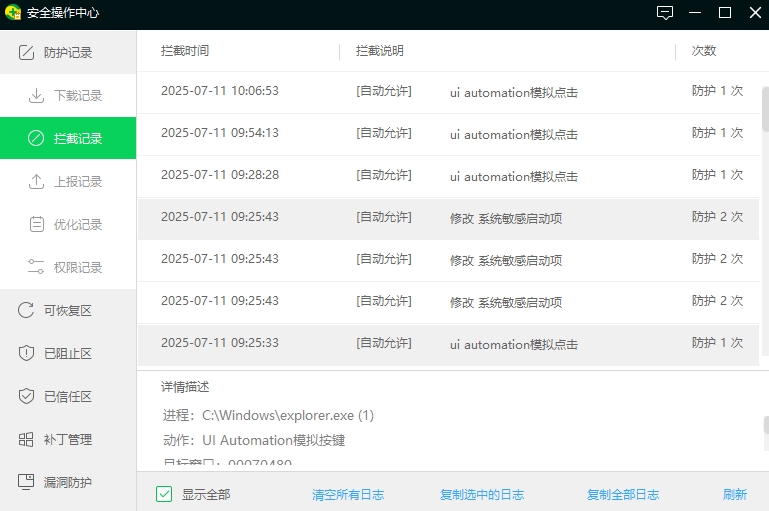Collapse the 防护记录 section

(x=68, y=52)
